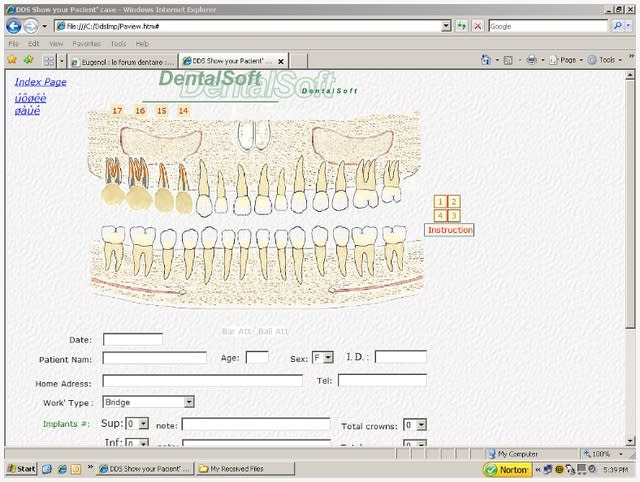Open the Favorites menu
The width and height of the screenshot is (640, 482).
click(86, 44)
